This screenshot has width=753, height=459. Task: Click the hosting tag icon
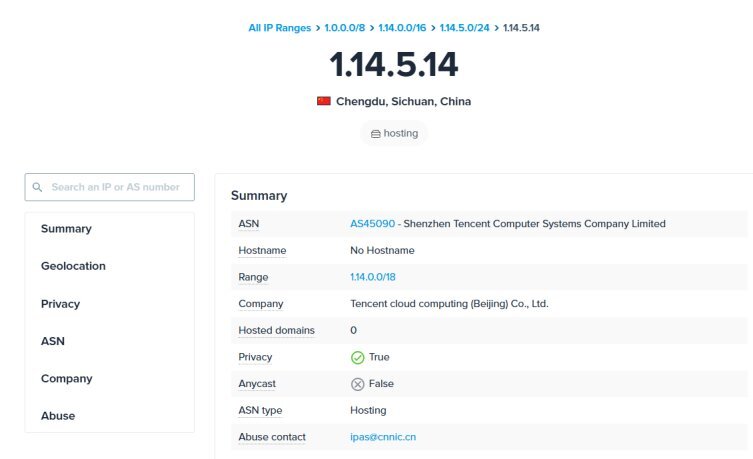pos(376,134)
